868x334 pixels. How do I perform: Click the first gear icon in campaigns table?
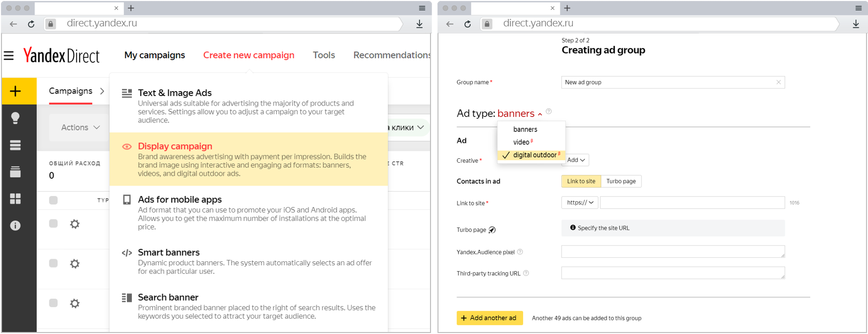click(75, 224)
